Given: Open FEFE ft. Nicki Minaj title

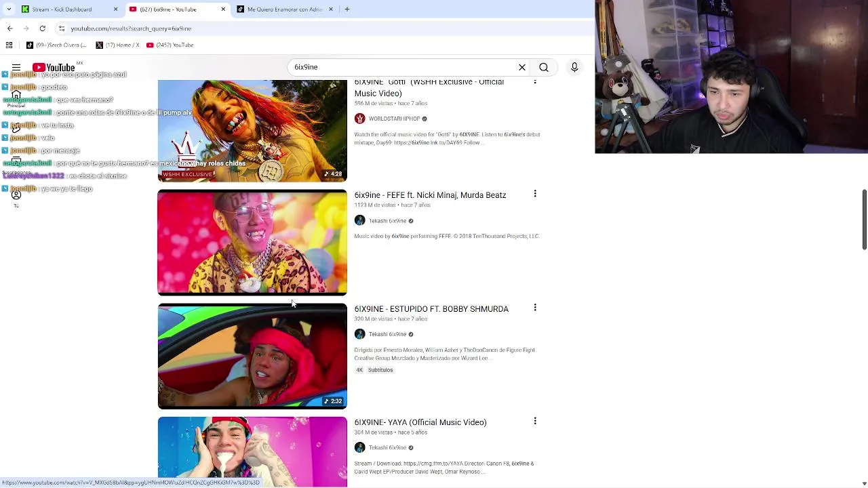Looking at the screenshot, I should click(x=430, y=195).
